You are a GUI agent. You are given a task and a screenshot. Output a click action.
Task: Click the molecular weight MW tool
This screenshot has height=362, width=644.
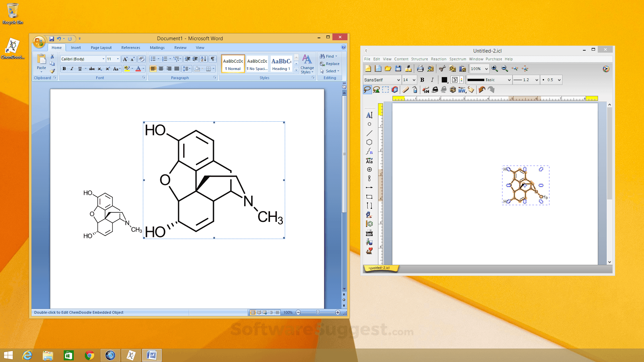[462, 90]
